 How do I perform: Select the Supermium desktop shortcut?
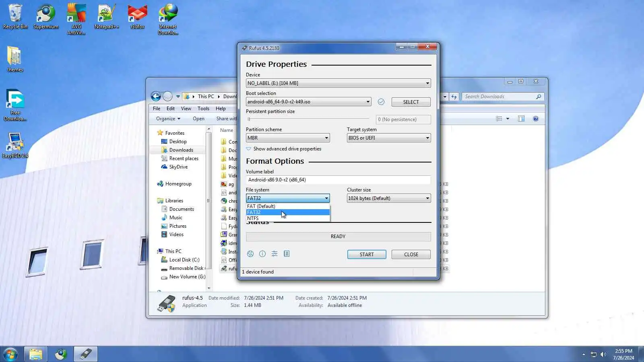pyautogui.click(x=46, y=16)
